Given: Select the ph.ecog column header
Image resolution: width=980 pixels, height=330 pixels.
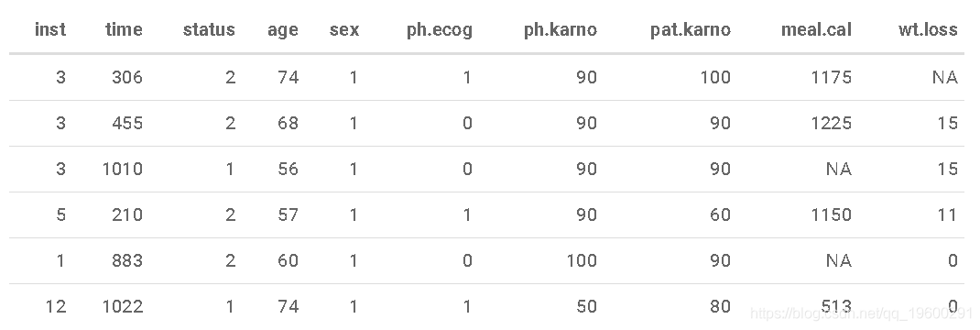Looking at the screenshot, I should point(440,30).
